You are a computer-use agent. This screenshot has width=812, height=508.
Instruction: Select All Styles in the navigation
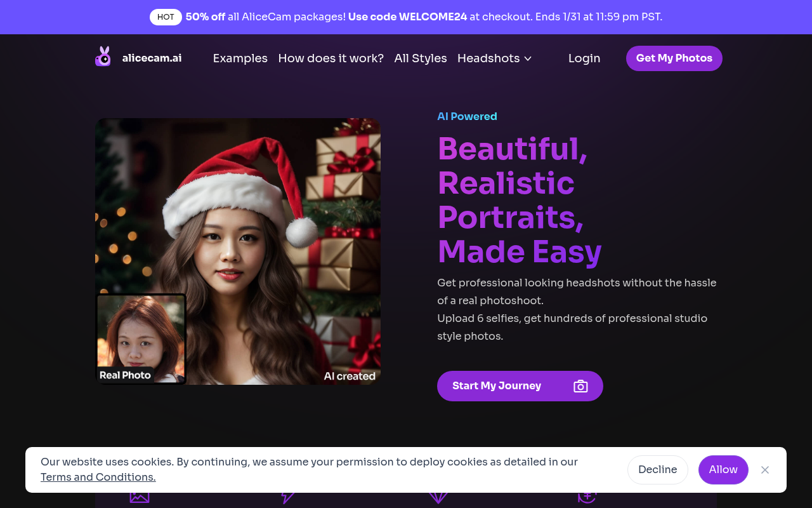(x=421, y=58)
